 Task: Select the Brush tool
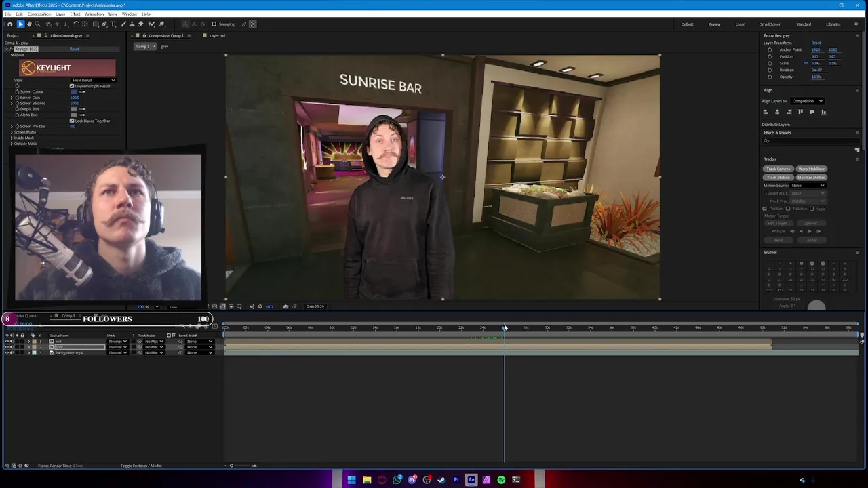[124, 24]
